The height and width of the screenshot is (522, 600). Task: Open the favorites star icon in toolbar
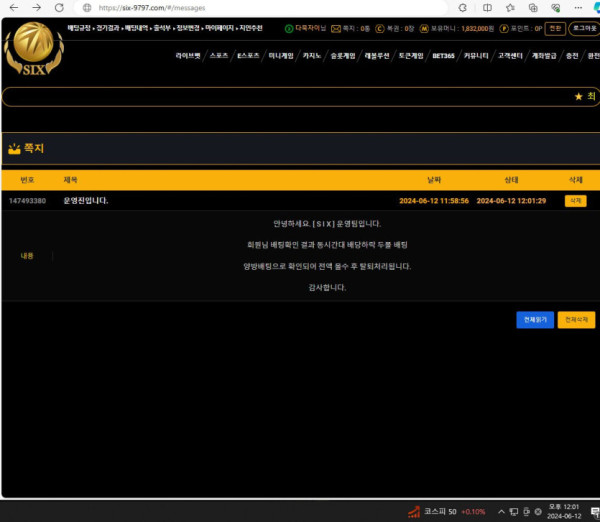tap(510, 8)
